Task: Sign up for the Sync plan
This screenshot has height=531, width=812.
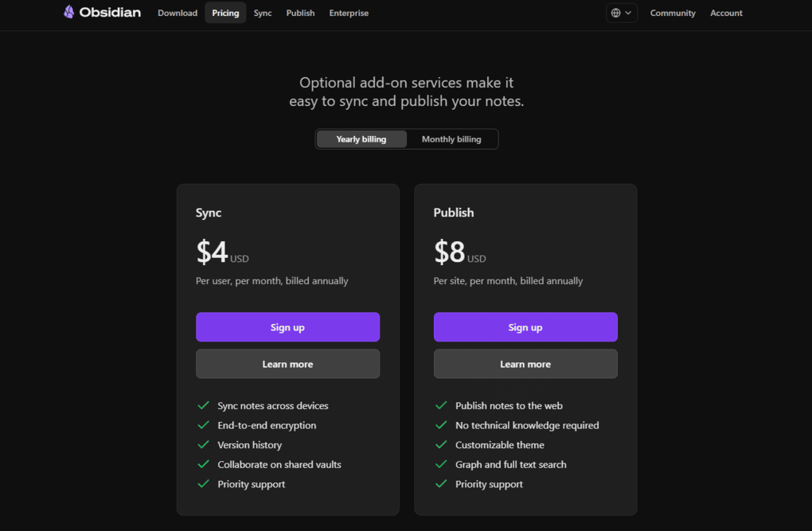Action: click(x=288, y=327)
